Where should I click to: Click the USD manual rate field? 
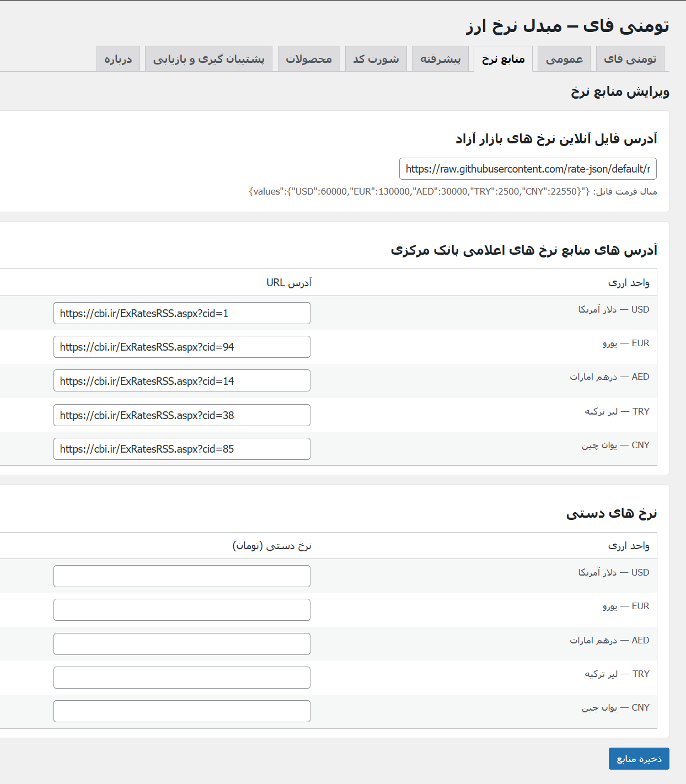click(x=181, y=576)
